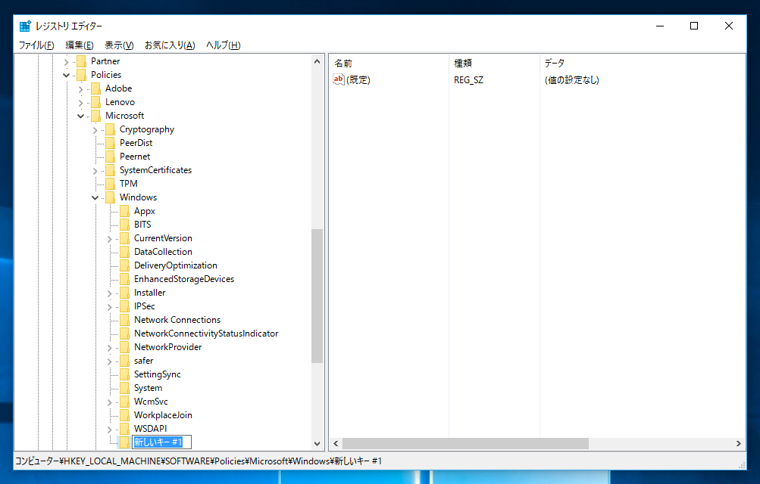This screenshot has height=484, width=760.
Task: Click the REG_SZ type cell
Action: pyautogui.click(x=468, y=80)
